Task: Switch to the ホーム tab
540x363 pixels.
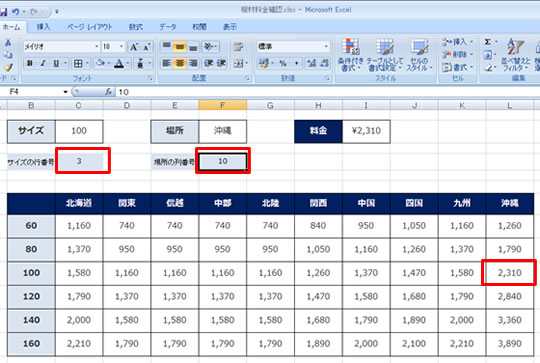Action: [11, 27]
